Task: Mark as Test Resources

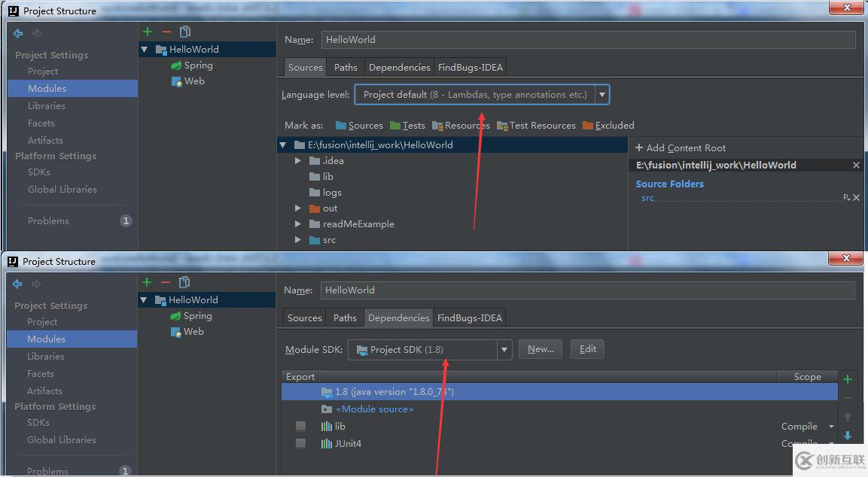Action: click(536, 126)
